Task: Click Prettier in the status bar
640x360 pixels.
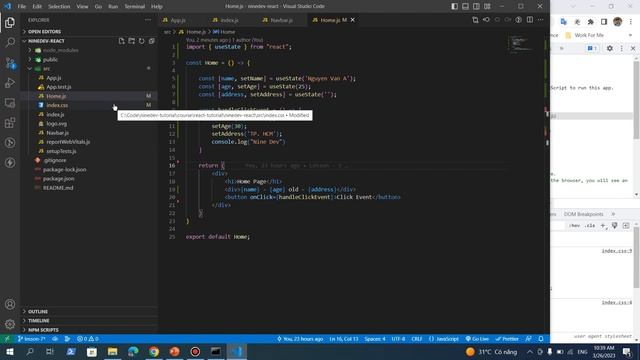Action: click(507, 339)
